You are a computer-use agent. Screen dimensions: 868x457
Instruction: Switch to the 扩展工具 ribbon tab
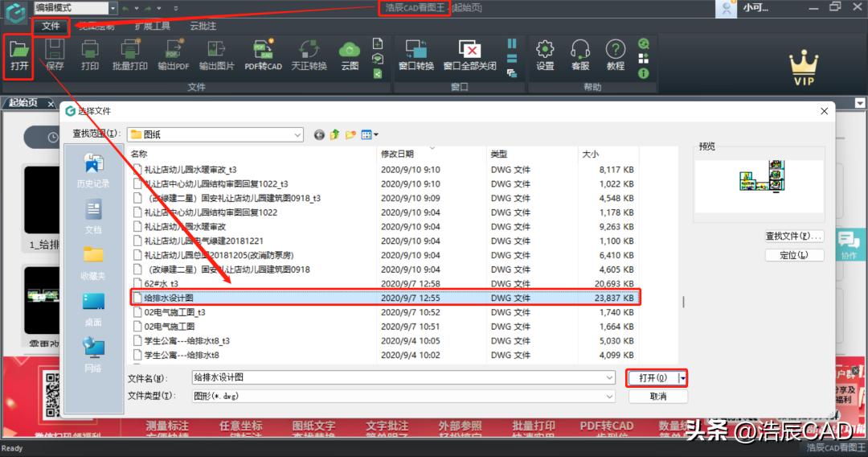pos(152,26)
